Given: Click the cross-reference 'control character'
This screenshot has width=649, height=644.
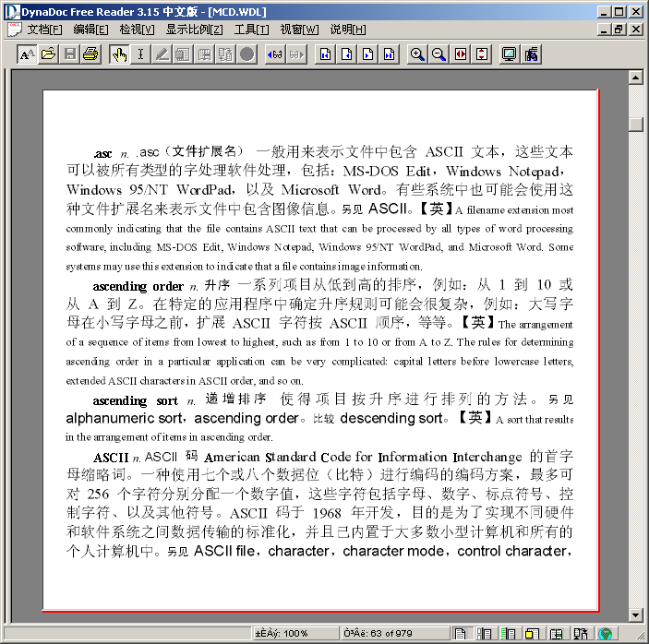Looking at the screenshot, I should pos(512,551).
